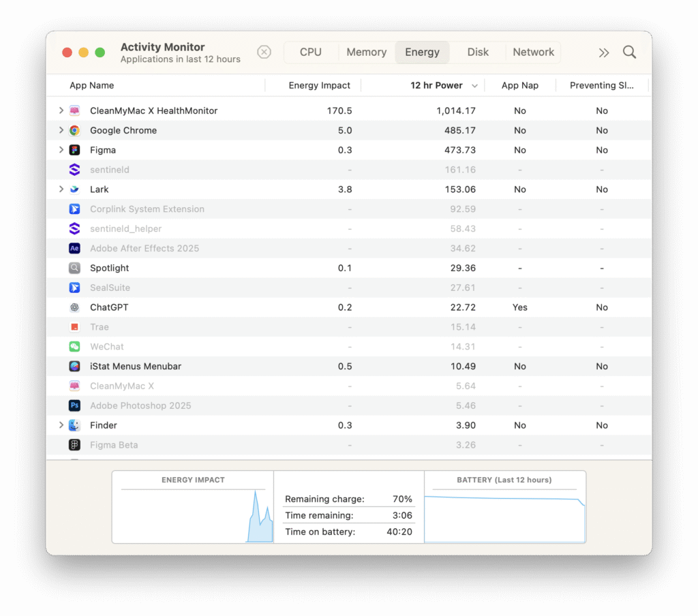Viewport: 698px width, 616px height.
Task: Click the sentineld_helper process icon
Action: pos(74,228)
